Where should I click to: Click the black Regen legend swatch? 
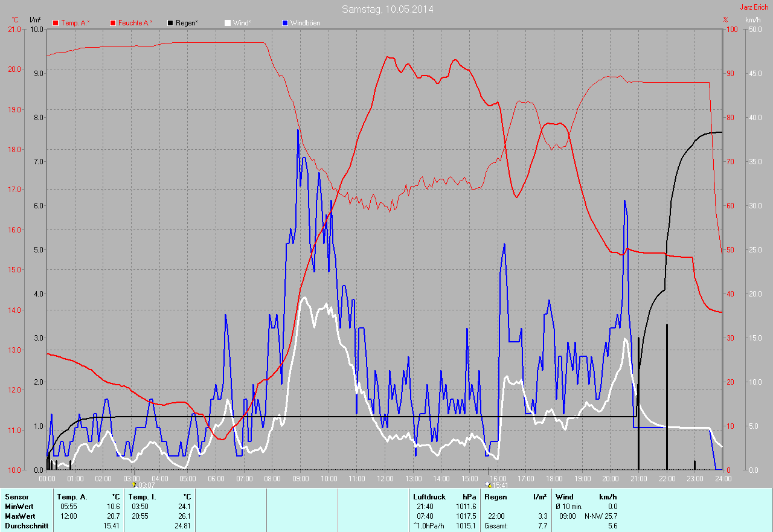[x=170, y=23]
